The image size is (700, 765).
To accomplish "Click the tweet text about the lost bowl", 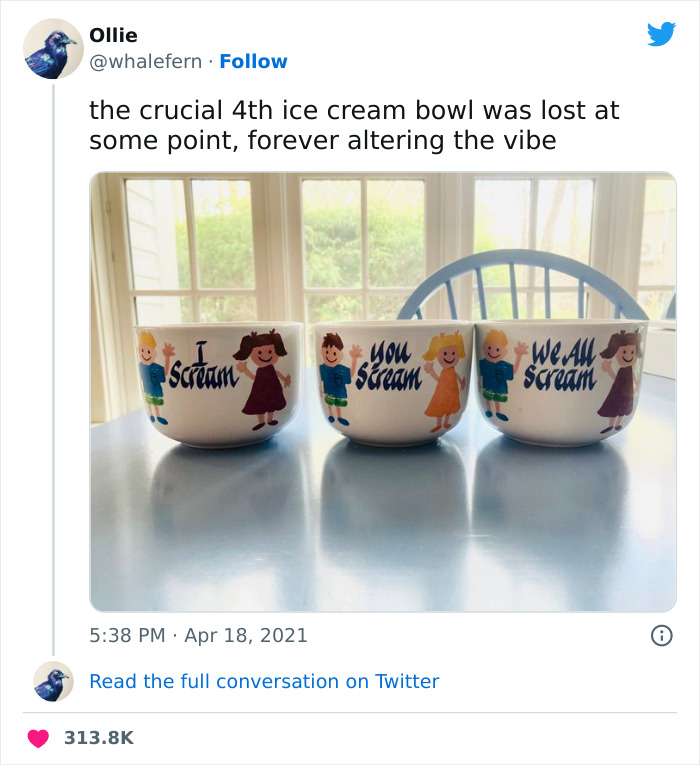I will 354,125.
